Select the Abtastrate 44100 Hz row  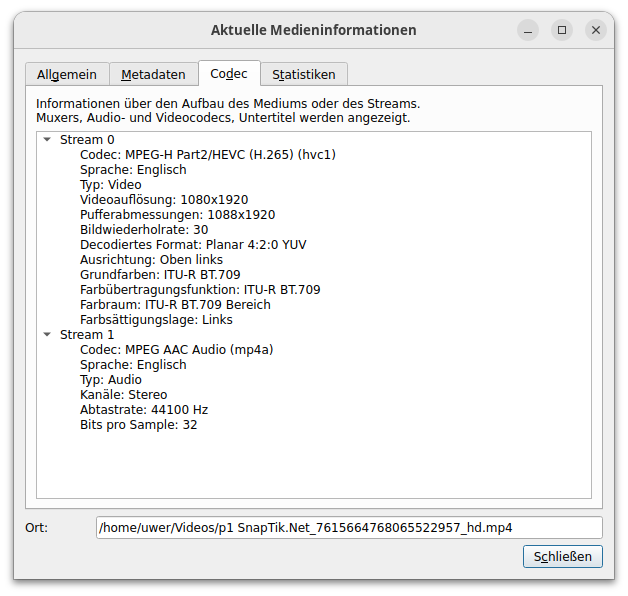tap(144, 410)
